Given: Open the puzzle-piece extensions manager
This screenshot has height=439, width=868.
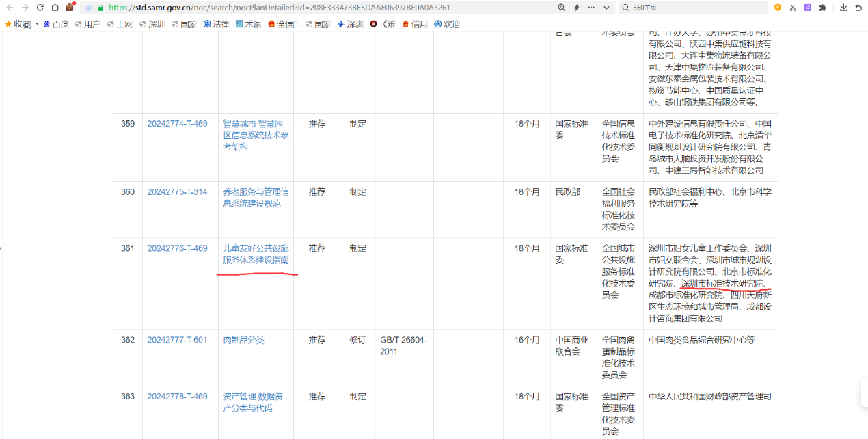Looking at the screenshot, I should [x=823, y=8].
